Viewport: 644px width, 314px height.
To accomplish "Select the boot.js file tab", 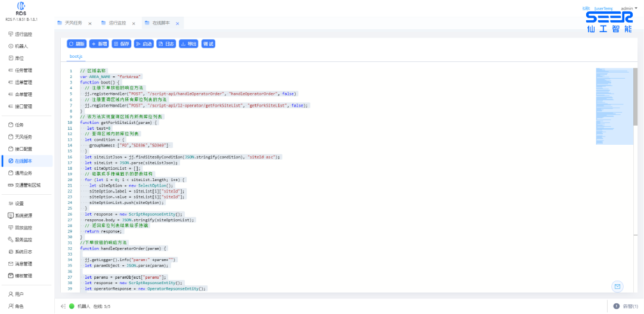I will tap(76, 56).
